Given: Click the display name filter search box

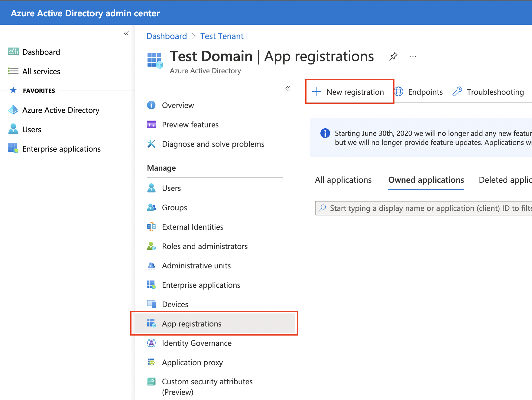Looking at the screenshot, I should click(x=423, y=208).
